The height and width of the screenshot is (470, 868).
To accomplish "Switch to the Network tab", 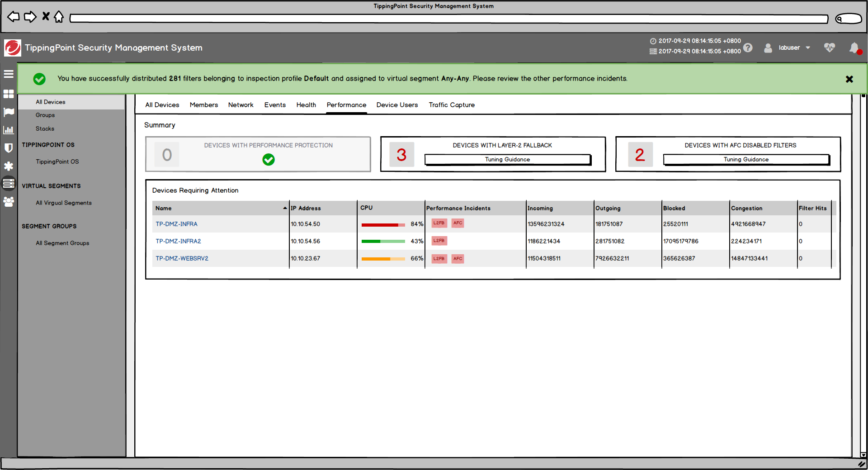I will (x=241, y=105).
